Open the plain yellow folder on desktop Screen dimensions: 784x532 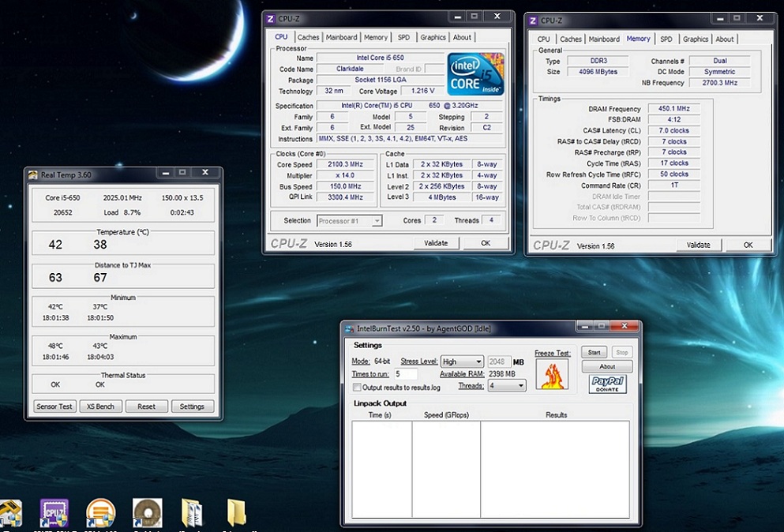236,512
